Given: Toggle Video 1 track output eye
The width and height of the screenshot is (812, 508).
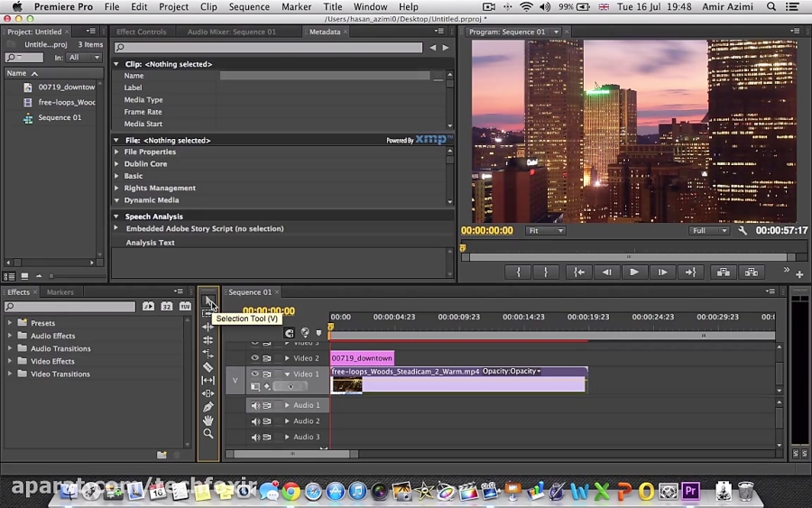Looking at the screenshot, I should (254, 374).
